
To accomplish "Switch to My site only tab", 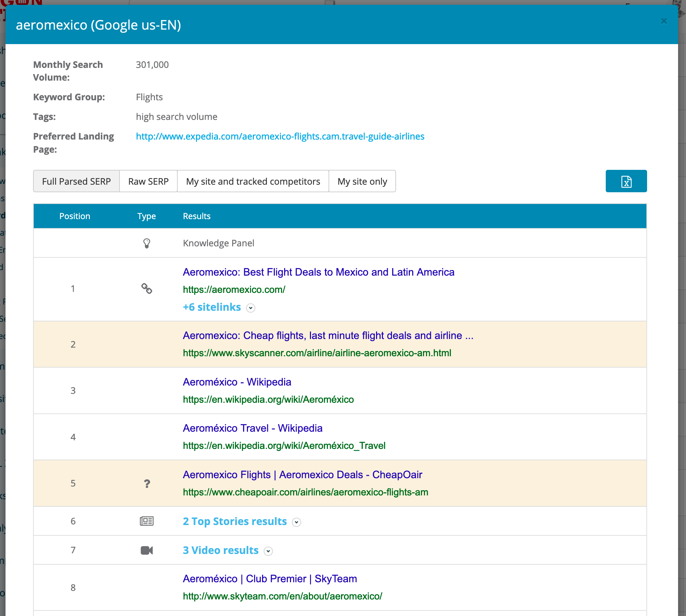I will (x=362, y=181).
